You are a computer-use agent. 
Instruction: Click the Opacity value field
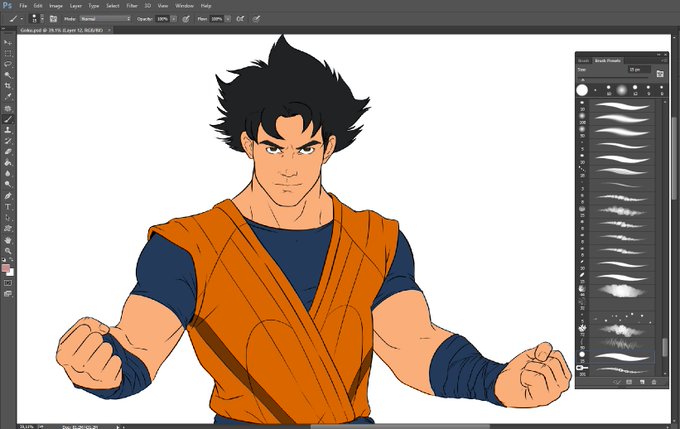click(163, 19)
